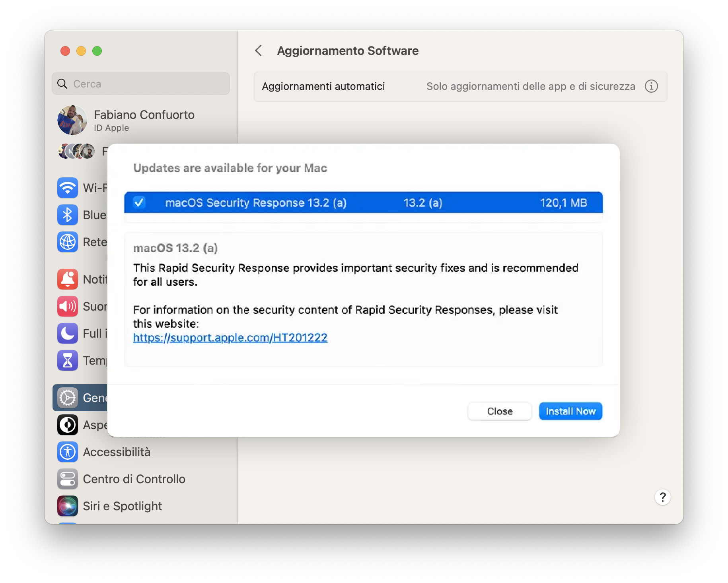Image resolution: width=728 pixels, height=583 pixels.
Task: Click 'Fabiano Confuorto' account name
Action: (144, 115)
